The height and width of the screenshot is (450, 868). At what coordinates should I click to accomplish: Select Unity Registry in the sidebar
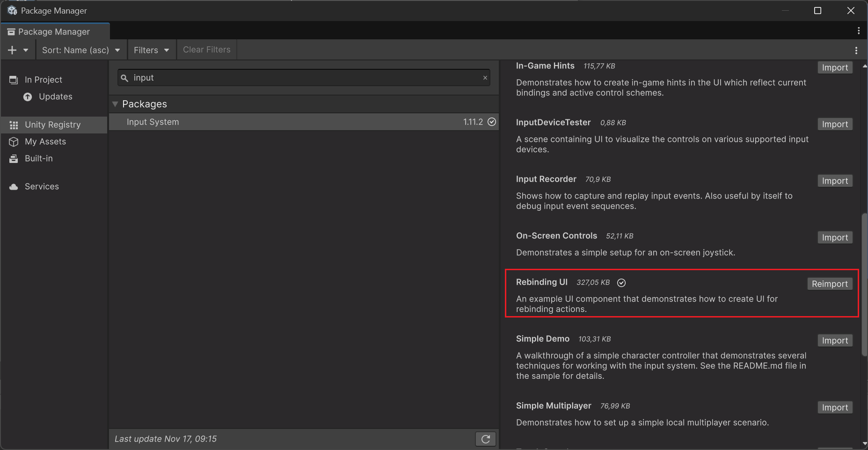pyautogui.click(x=52, y=125)
